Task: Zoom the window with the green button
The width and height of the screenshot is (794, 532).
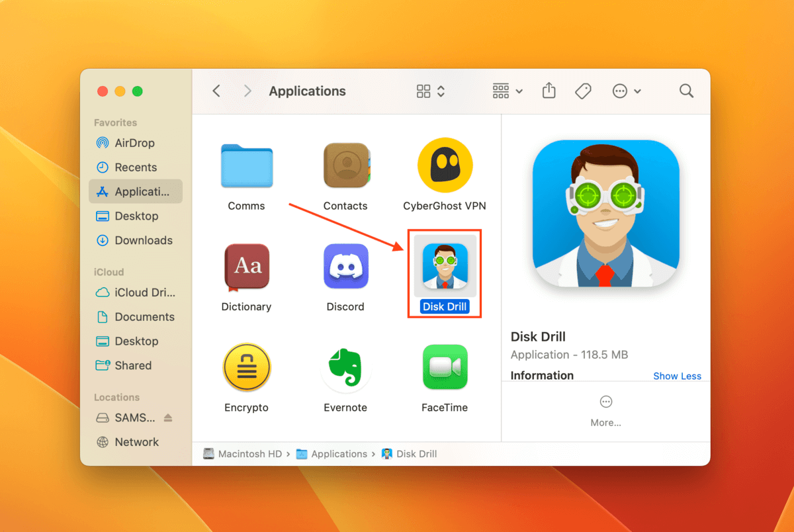Action: (x=138, y=91)
